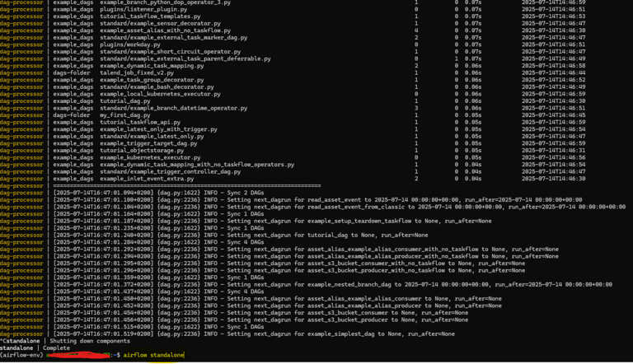Select asset_s3_bucket_consumer_with_no_taskflow in log

pos(376,264)
